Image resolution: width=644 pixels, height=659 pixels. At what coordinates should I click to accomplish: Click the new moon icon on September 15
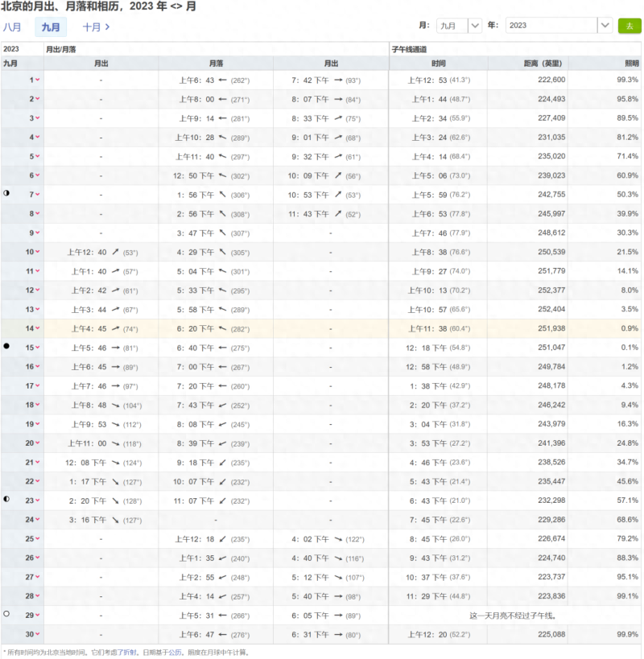7,346
